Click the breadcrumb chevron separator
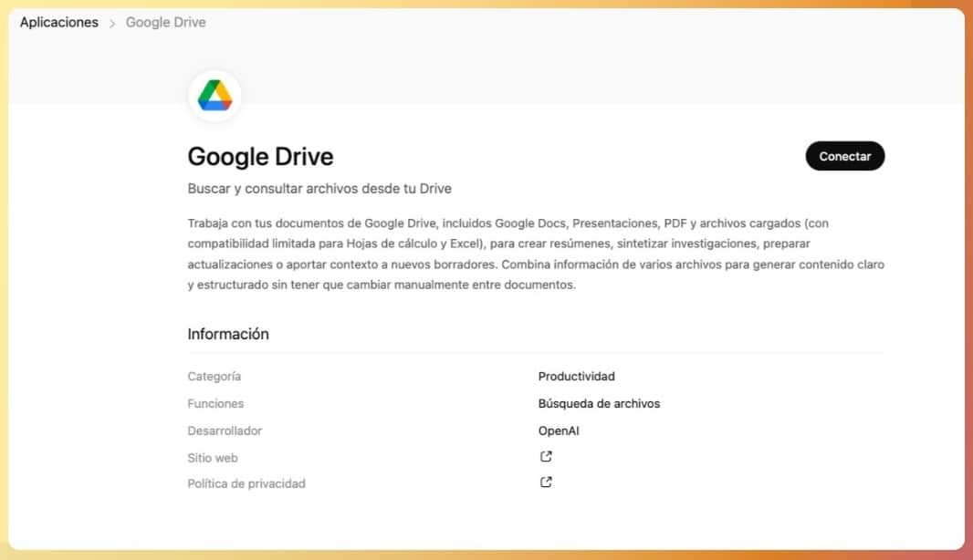Screen dimensions: 973x560 tap(113, 22)
